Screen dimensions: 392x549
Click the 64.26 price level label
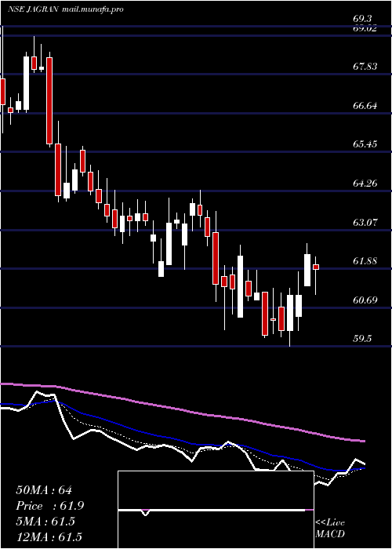point(364,183)
